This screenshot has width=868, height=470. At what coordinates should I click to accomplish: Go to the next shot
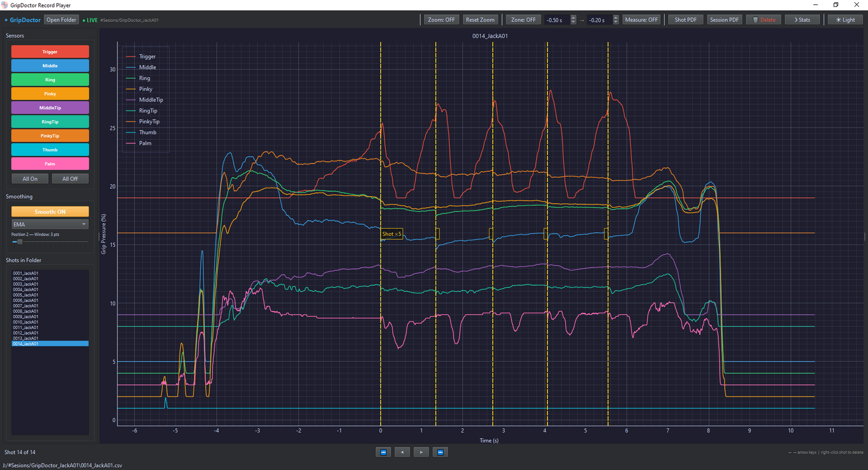click(x=422, y=452)
